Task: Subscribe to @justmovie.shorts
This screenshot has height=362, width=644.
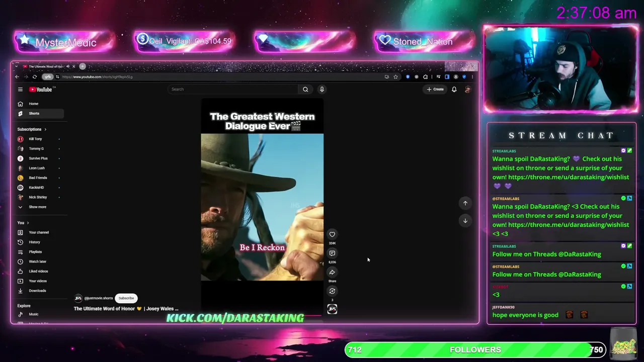Action: point(126,298)
